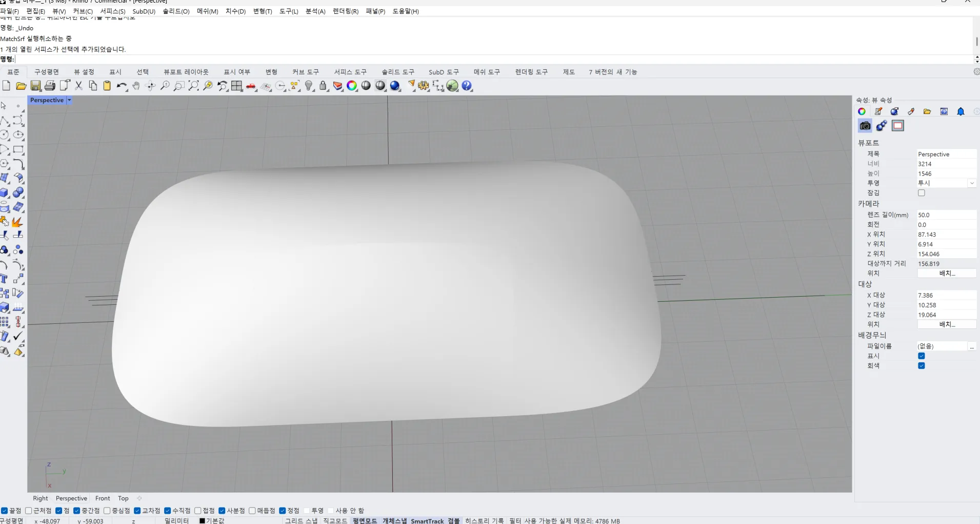Click the paint tube Materials panel icon
The height and width of the screenshot is (524, 980).
(911, 111)
